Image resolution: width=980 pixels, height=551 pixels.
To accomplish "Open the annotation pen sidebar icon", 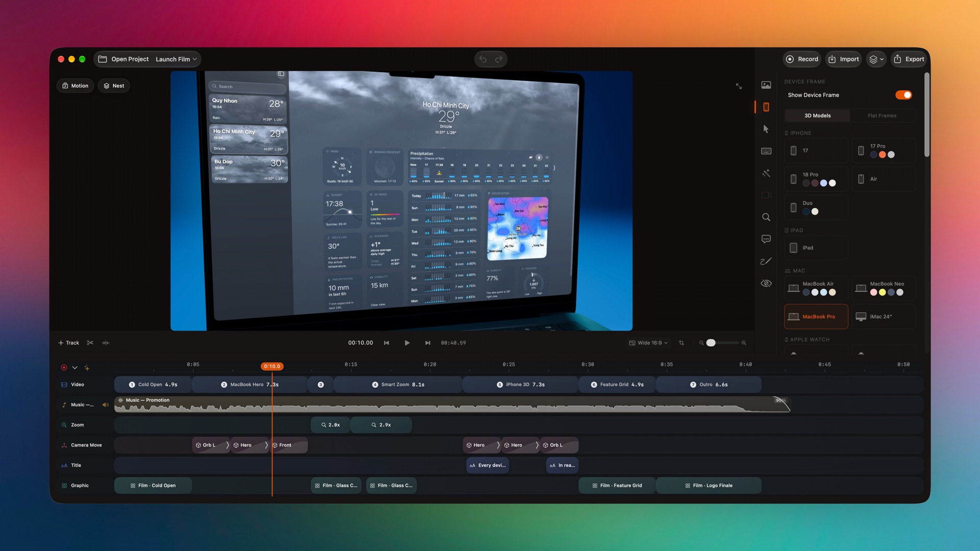I will point(766,261).
